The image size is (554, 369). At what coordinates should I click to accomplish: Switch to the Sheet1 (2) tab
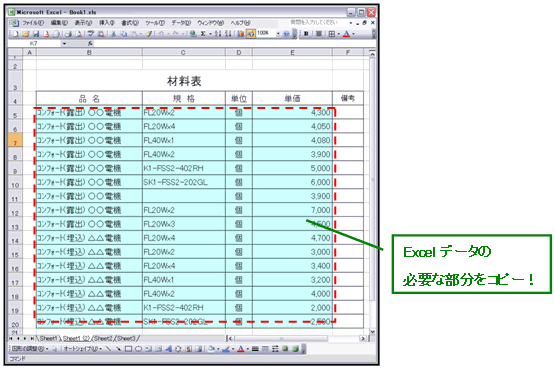pyautogui.click(x=76, y=339)
